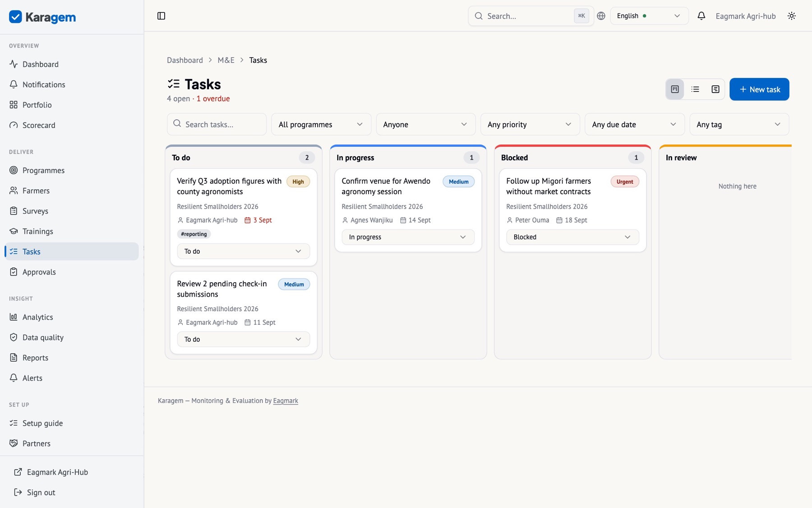The image size is (812, 508).
Task: Change status of Follow up Migori task
Action: tap(572, 237)
